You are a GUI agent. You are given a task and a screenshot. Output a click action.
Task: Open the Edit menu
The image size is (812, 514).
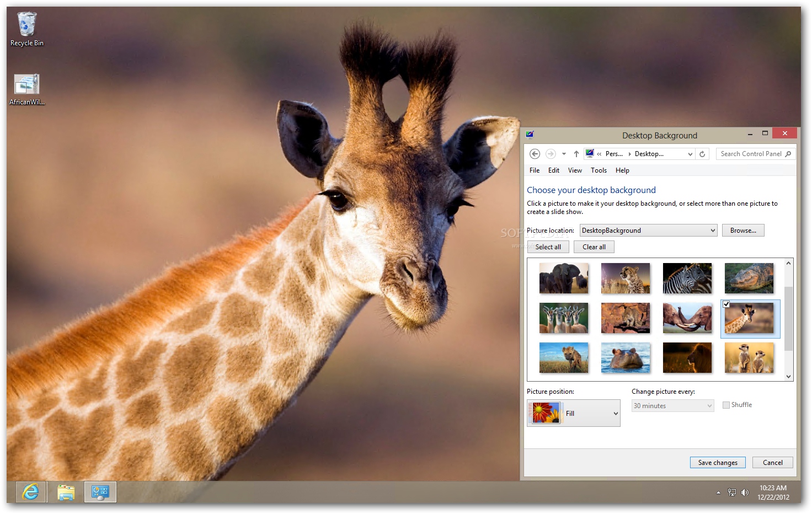click(x=554, y=170)
